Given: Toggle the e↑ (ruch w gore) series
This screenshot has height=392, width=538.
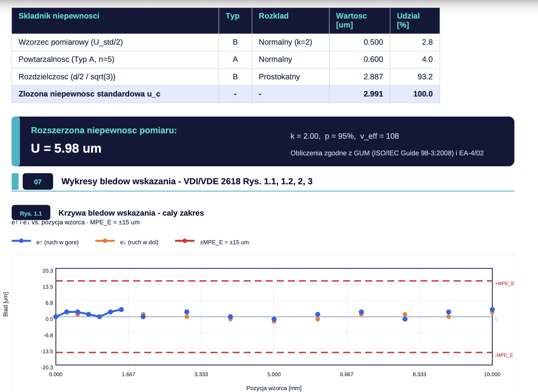Looking at the screenshot, I should click(45, 242).
